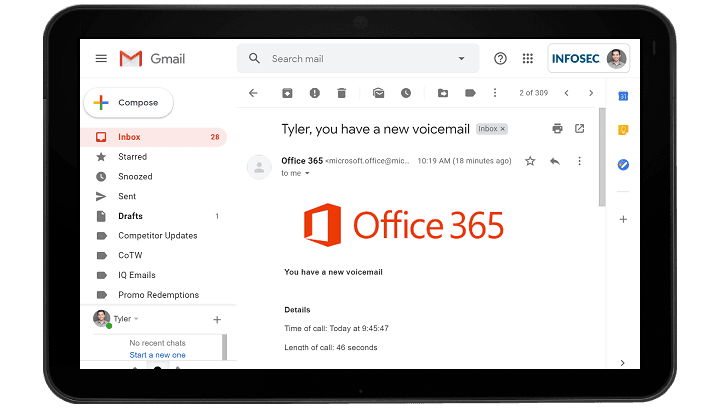
Task: Show recipient details next to 'to me'
Action: [x=307, y=173]
